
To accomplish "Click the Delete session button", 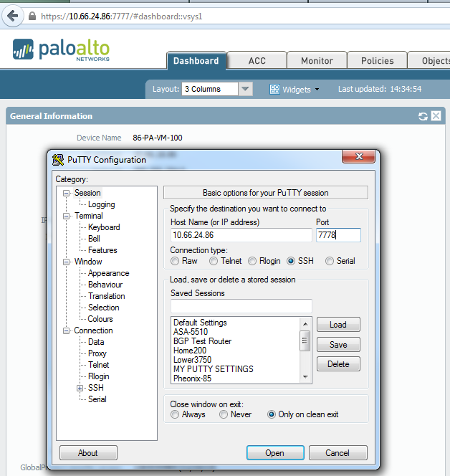I will tap(338, 364).
